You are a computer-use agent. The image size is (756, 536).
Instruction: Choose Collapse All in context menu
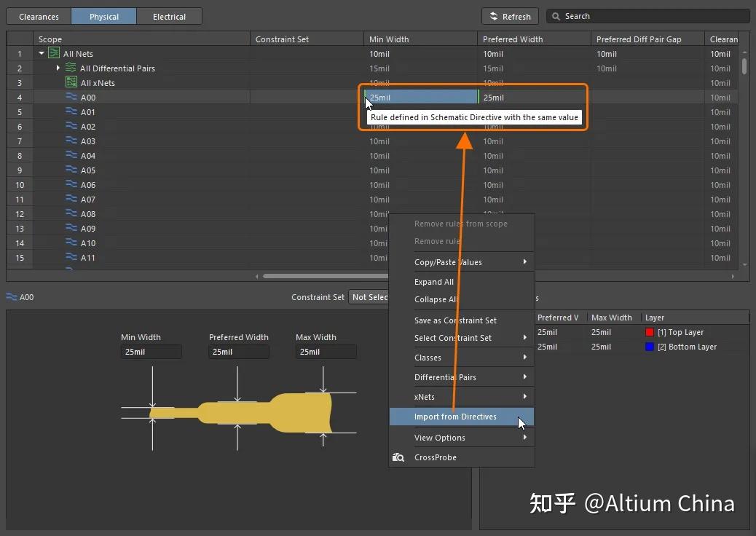tap(462, 299)
